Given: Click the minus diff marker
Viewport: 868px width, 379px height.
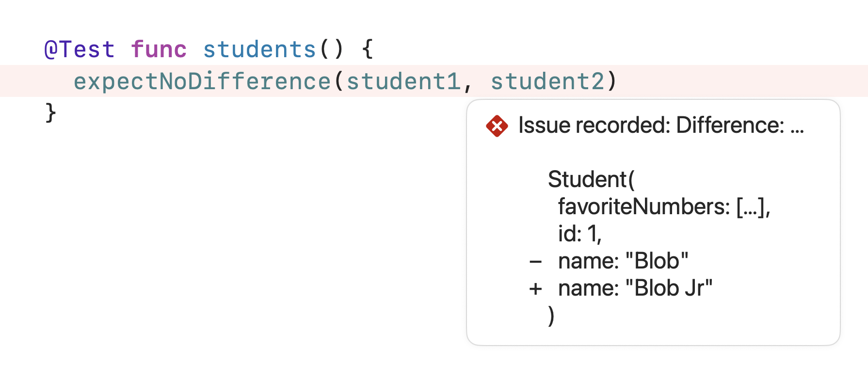Looking at the screenshot, I should 536,262.
